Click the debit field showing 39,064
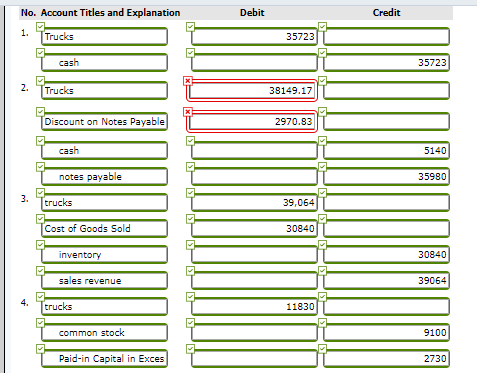 (x=254, y=202)
